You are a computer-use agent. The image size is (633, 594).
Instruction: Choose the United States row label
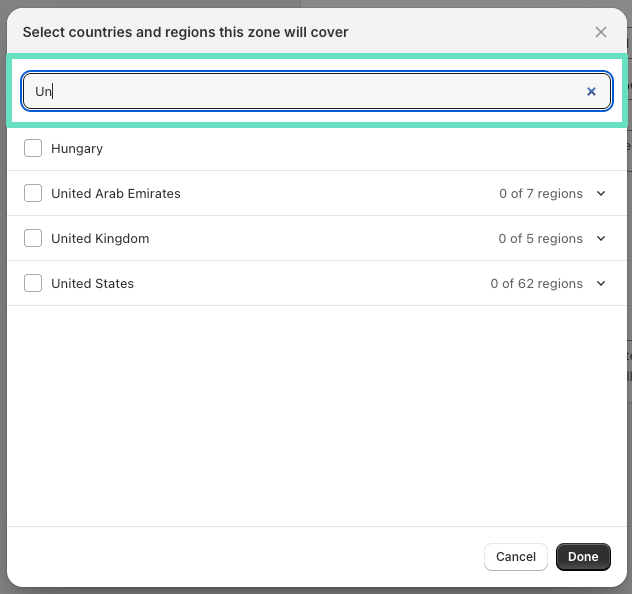coord(92,283)
